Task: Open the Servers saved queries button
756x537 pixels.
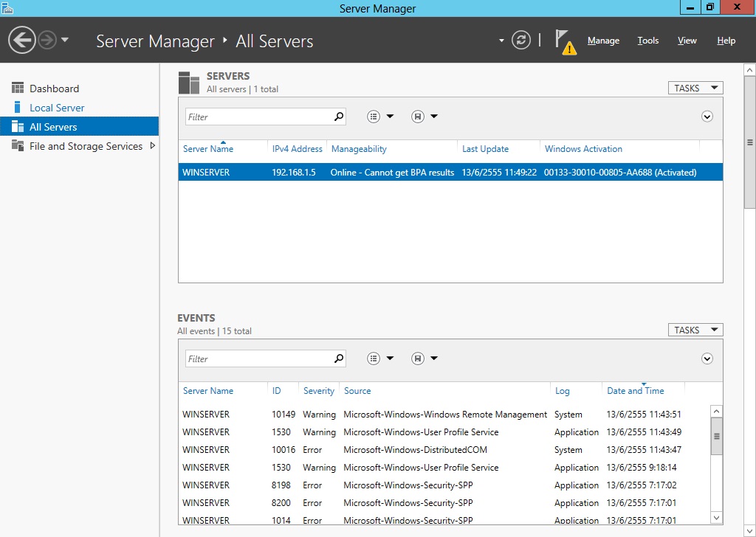Action: pos(418,117)
